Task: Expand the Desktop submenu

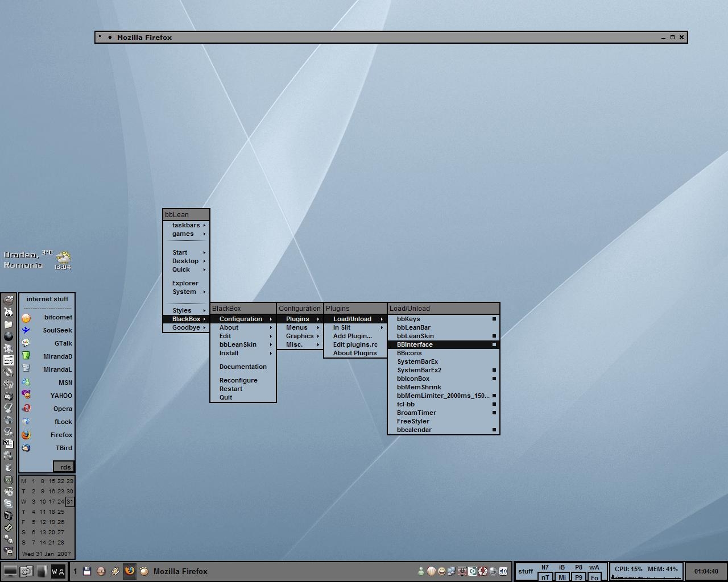Action: [x=186, y=261]
